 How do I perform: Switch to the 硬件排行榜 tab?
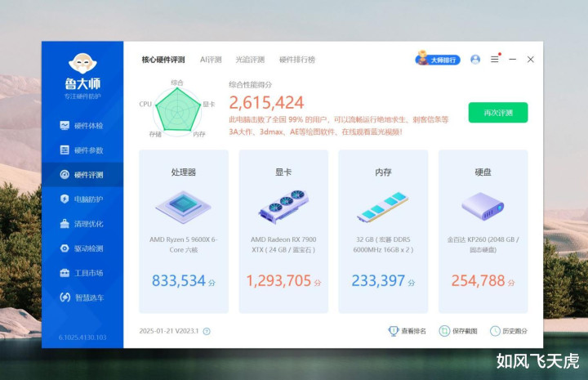tap(297, 60)
